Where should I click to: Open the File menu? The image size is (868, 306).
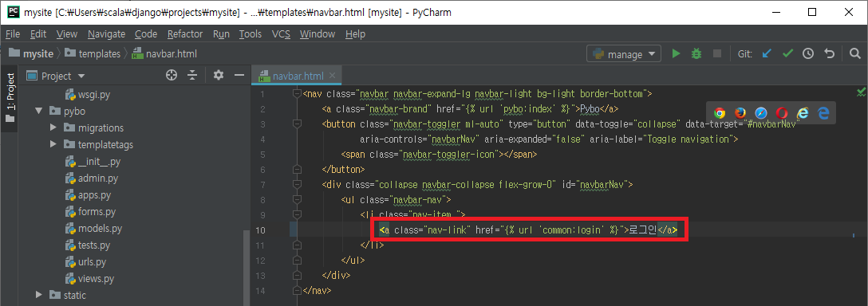click(13, 34)
